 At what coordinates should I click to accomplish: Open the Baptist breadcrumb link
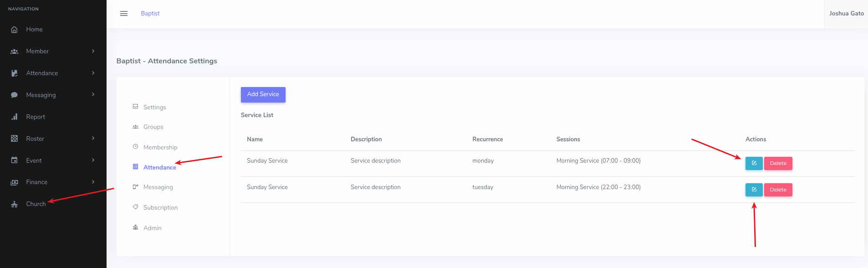tap(150, 14)
